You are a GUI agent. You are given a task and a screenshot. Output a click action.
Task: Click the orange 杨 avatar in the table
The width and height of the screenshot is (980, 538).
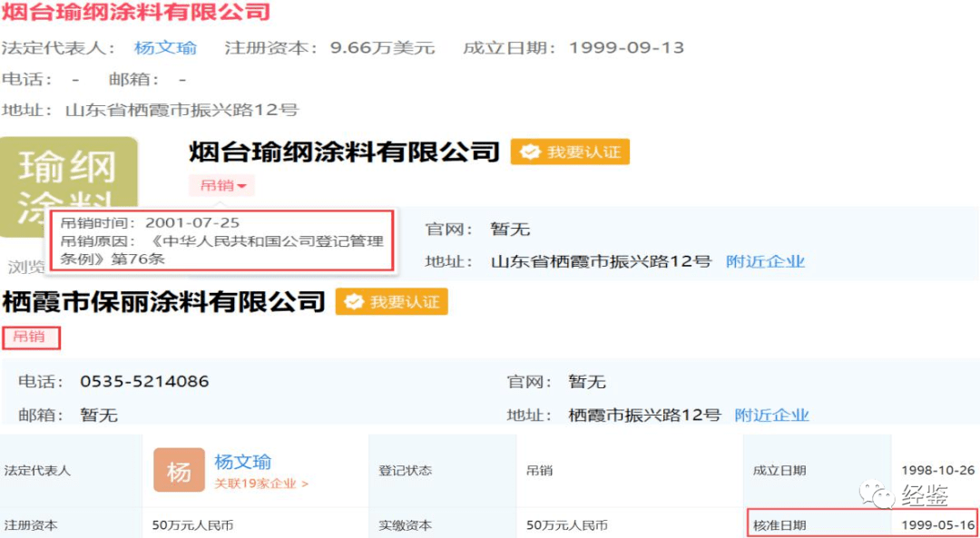pos(179,470)
